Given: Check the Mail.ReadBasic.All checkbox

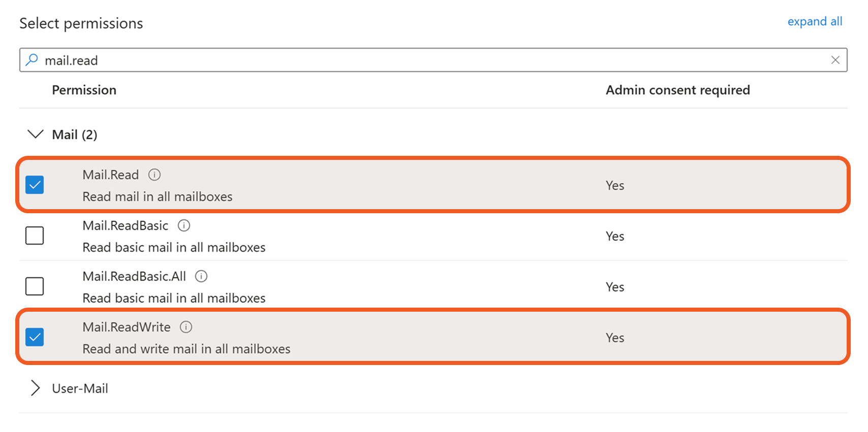Looking at the screenshot, I should pos(35,286).
